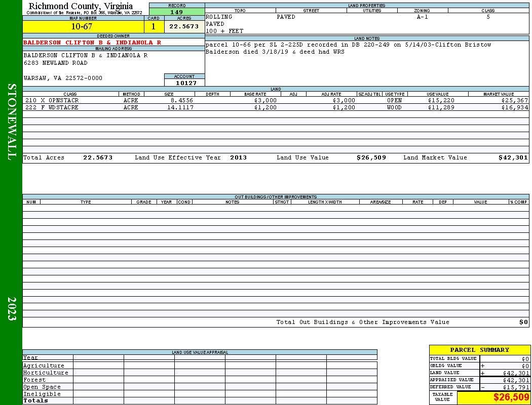
Task: Click mailing address line 6283 NEWLAND ROAD
Action: (x=56, y=63)
